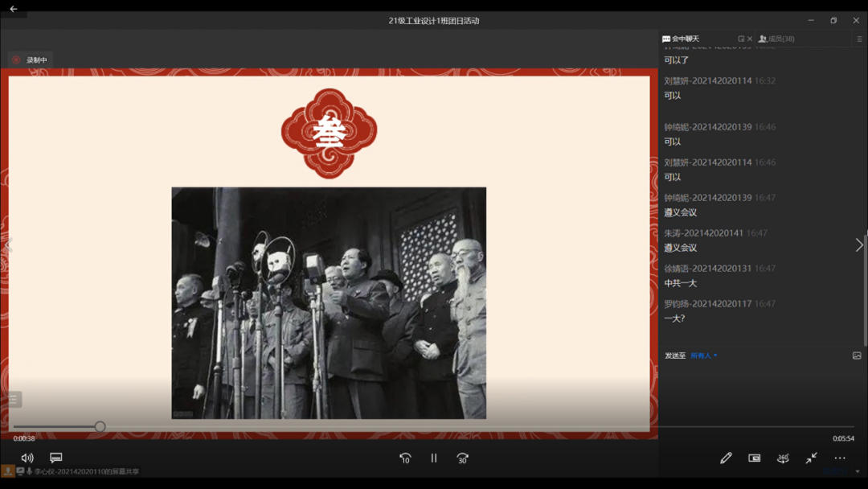The width and height of the screenshot is (868, 489).
Task: Enable picture-in-picture mode
Action: 754,458
